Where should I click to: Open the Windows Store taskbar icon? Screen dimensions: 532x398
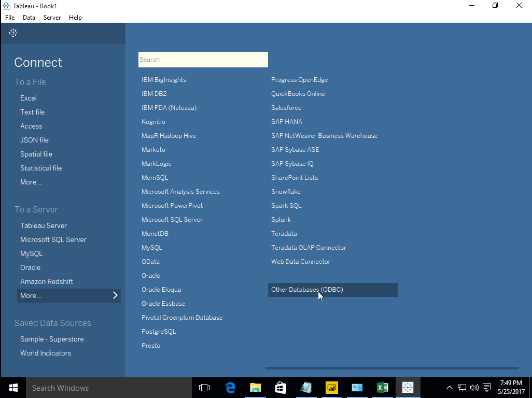pyautogui.click(x=281, y=388)
